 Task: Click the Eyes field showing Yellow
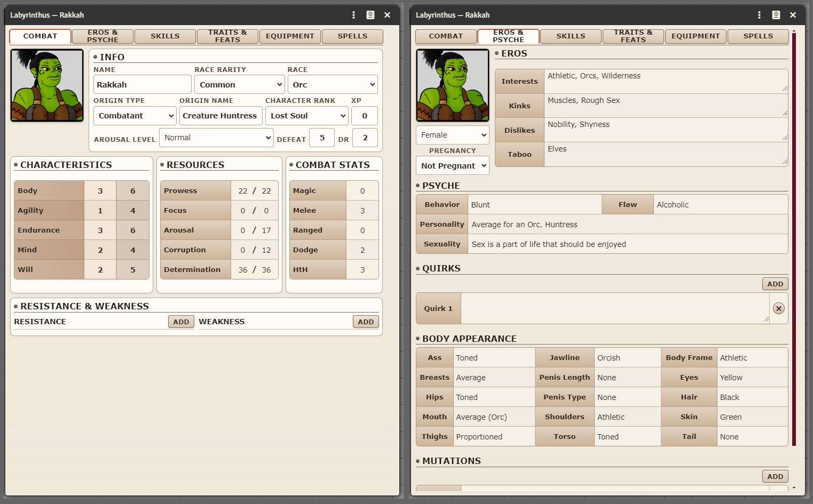752,378
